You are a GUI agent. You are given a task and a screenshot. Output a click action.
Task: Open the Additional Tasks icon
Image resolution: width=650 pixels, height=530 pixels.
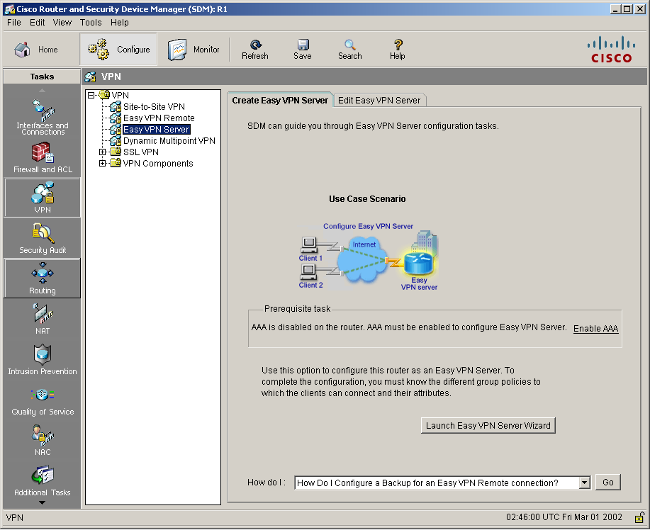click(42, 481)
